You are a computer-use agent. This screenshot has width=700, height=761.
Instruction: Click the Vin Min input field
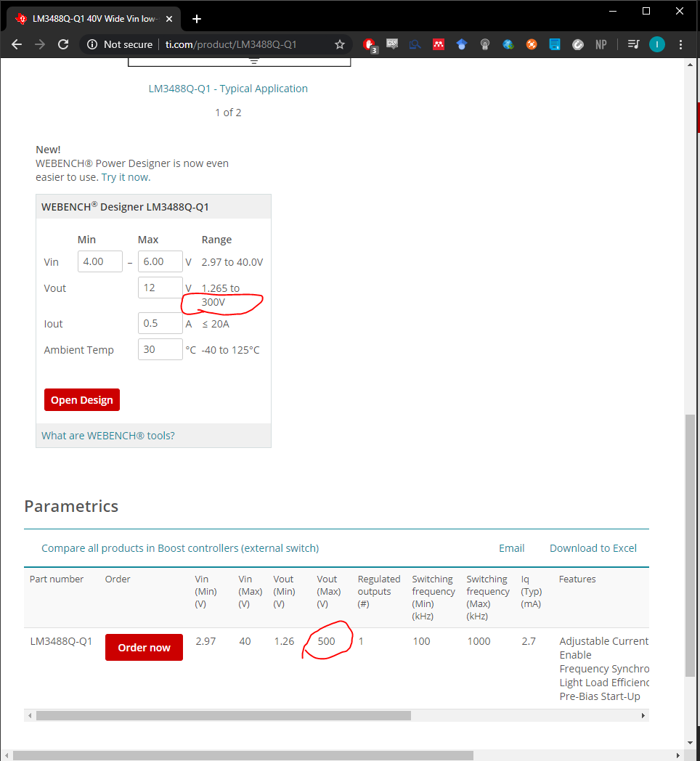tap(100, 261)
